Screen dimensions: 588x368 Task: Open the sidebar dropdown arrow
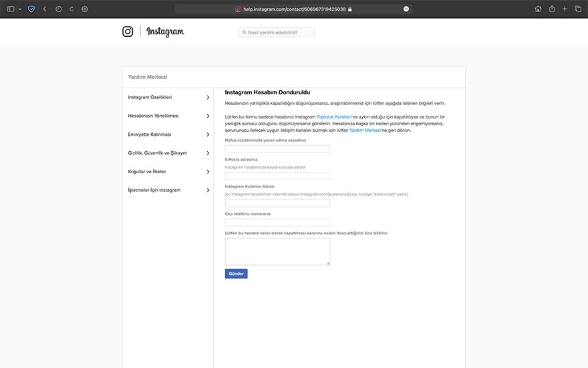tap(20, 9)
